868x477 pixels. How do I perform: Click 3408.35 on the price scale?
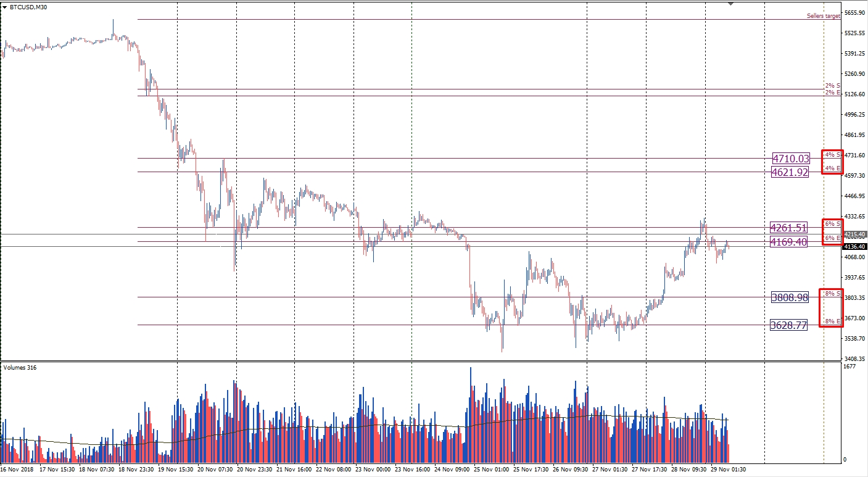(854, 359)
